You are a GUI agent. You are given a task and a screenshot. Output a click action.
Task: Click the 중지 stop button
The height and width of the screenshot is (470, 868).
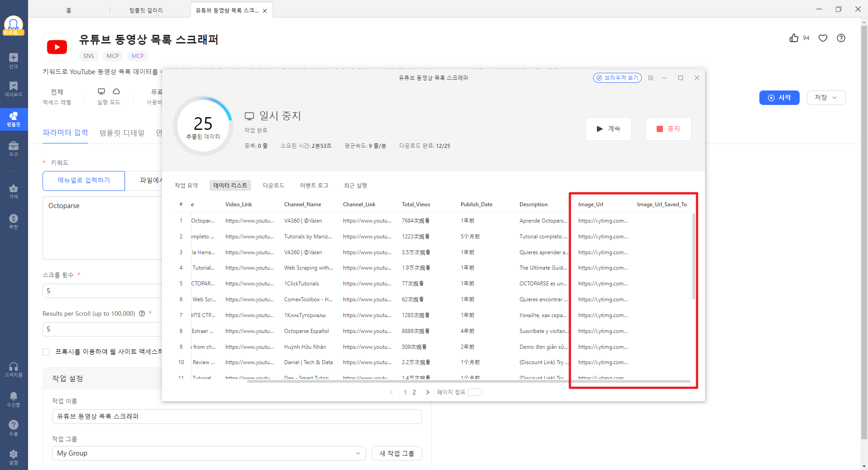(x=668, y=129)
